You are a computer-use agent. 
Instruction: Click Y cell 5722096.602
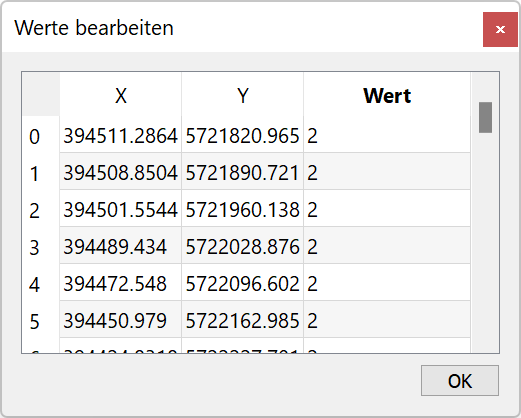243,283
